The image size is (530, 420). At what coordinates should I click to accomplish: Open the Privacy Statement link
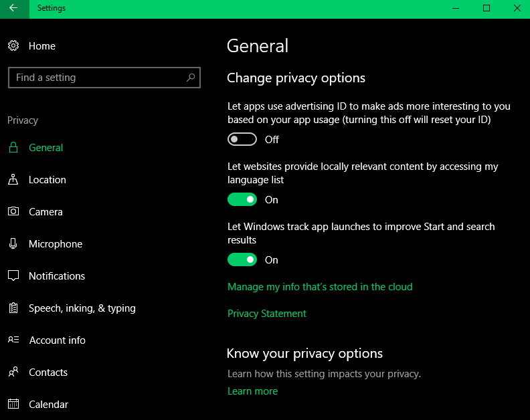click(x=267, y=314)
